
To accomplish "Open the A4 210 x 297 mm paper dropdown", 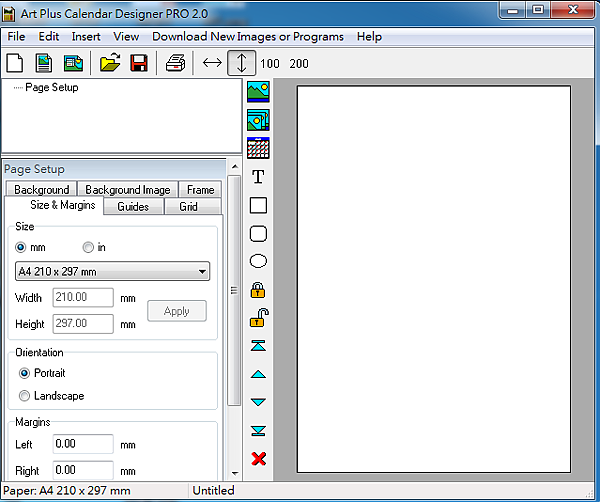I will coord(112,271).
